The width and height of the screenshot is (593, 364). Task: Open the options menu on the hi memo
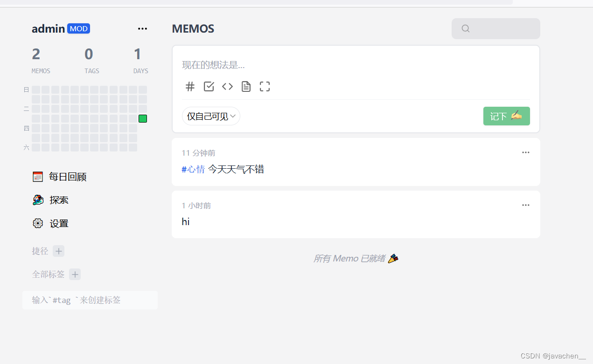tap(526, 205)
